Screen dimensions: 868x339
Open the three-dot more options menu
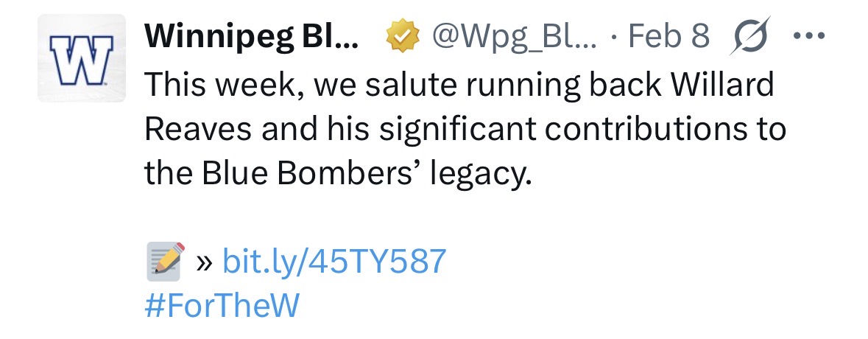(810, 35)
